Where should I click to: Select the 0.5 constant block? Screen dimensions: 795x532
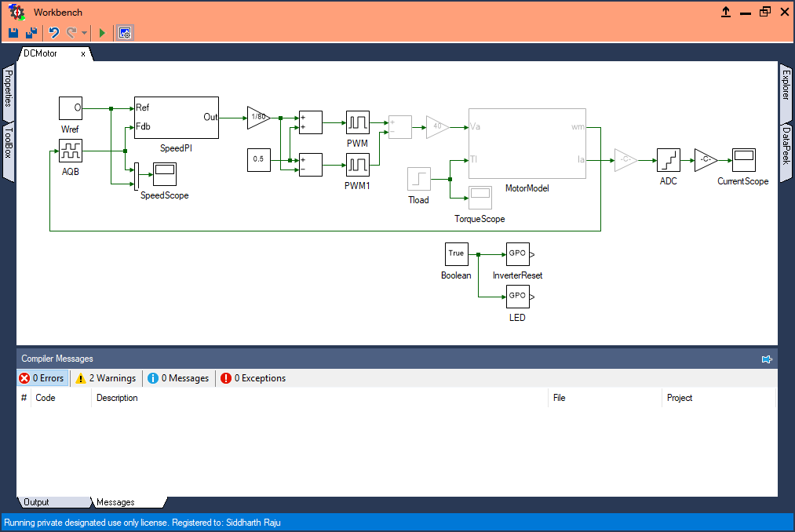tap(258, 160)
